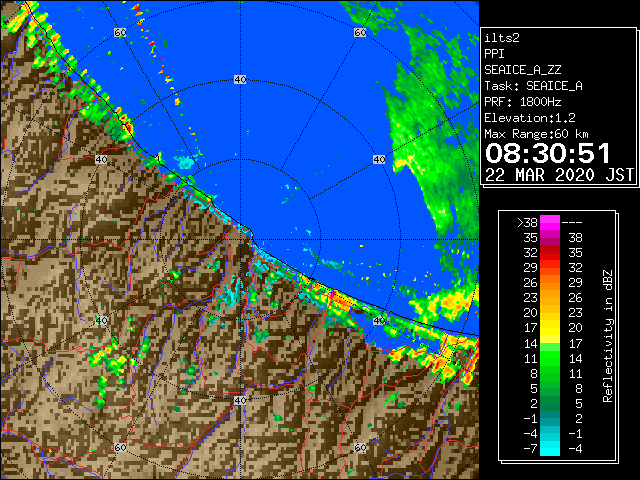Click the "40" label on the east-southeast radial near the coast
This screenshot has width=640, height=480.
coord(379,320)
